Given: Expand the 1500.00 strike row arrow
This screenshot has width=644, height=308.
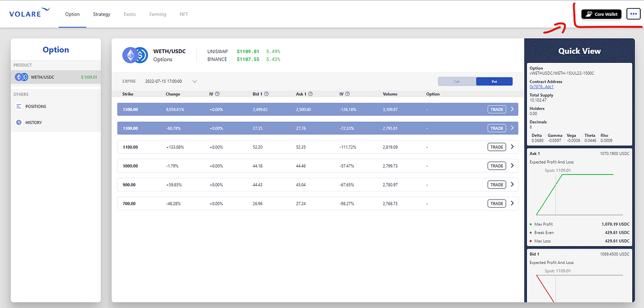Looking at the screenshot, I should tap(512, 109).
